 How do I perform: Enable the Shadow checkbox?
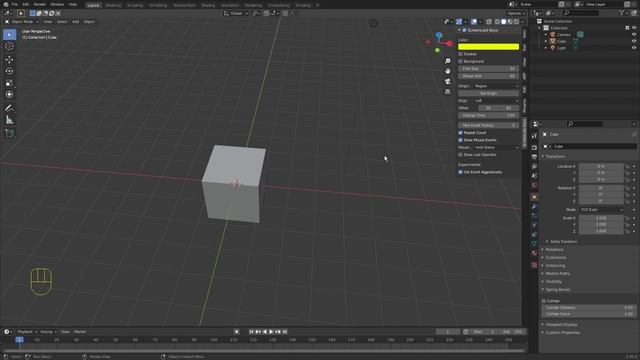[460, 54]
